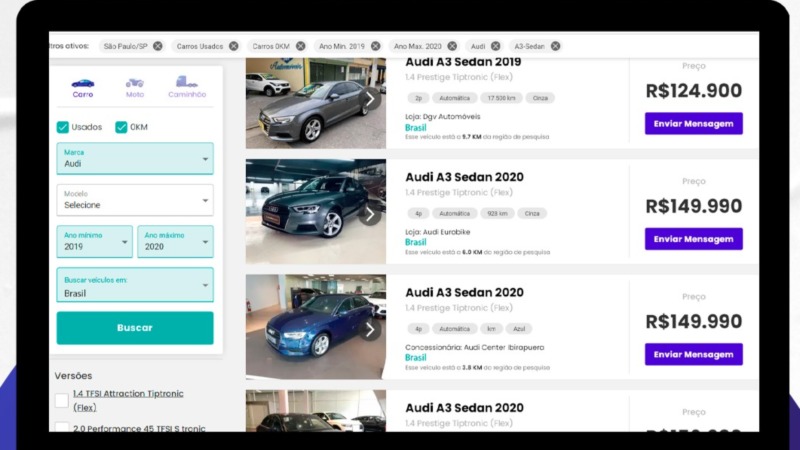Next photo arrow on blue Audi listing
The height and width of the screenshot is (450, 800).
[x=370, y=330]
